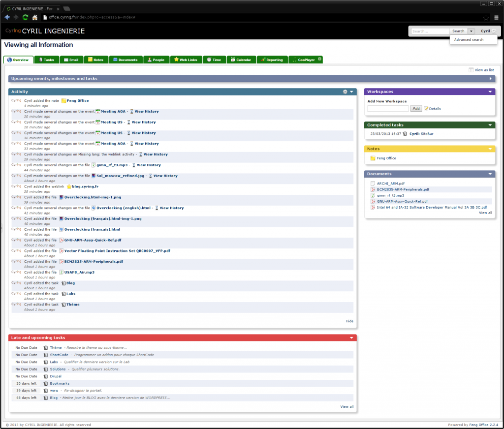Click the browser back arrow

(x=7, y=17)
